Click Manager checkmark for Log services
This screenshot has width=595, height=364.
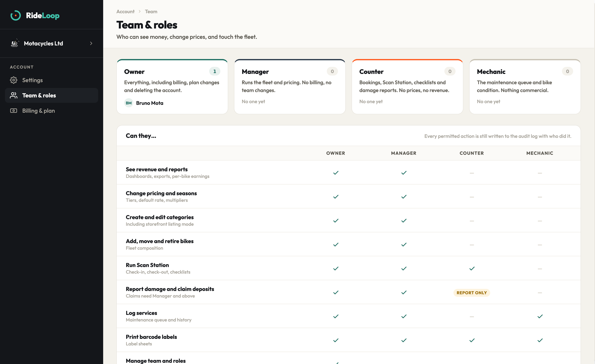click(x=404, y=316)
